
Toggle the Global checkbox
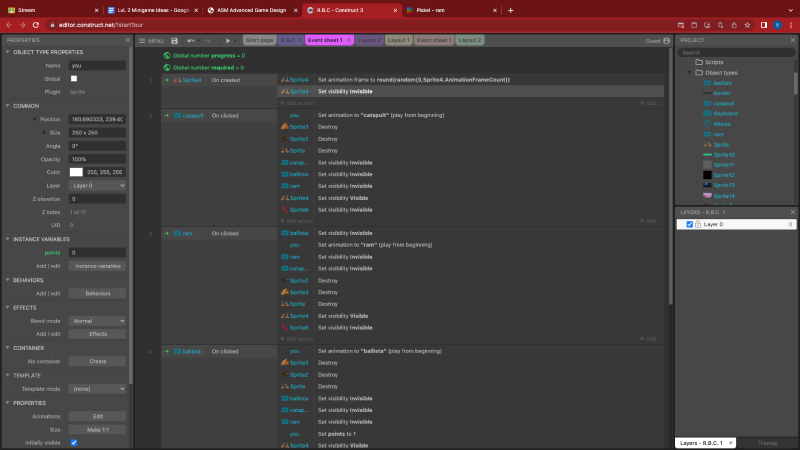73,78
